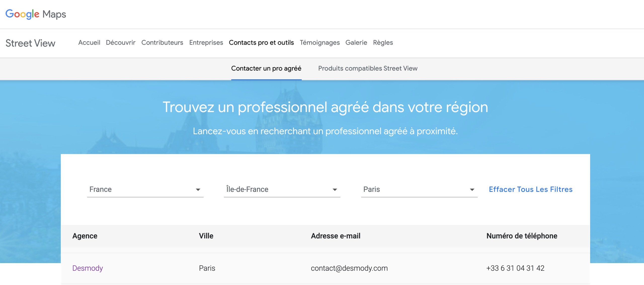
Task: Open the France country dropdown
Action: coord(145,189)
